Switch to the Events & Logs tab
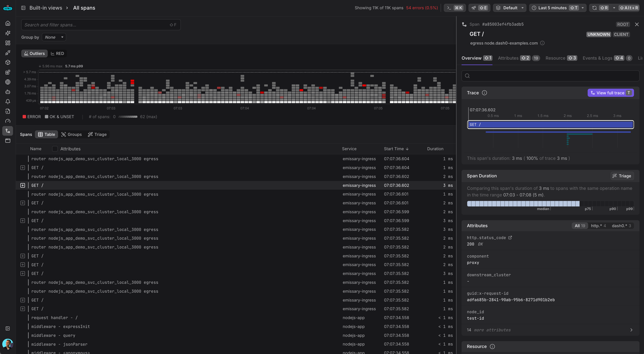This screenshot has width=644, height=354. pyautogui.click(x=607, y=58)
